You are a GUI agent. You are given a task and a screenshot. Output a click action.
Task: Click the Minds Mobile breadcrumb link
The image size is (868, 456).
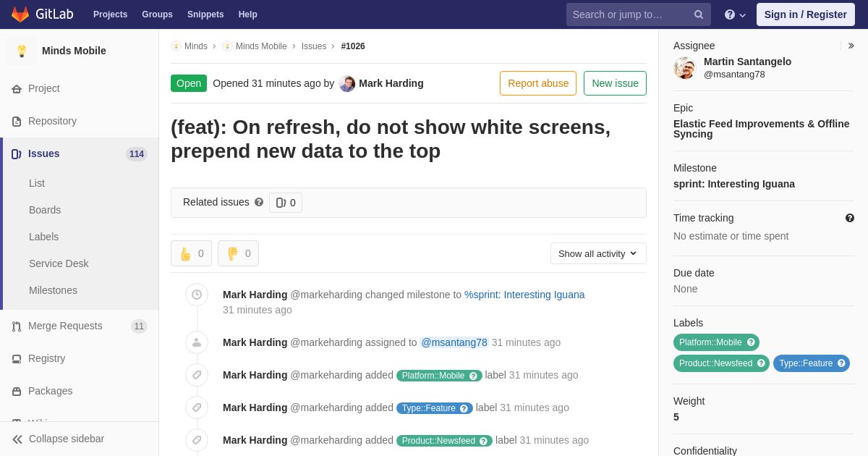tap(261, 46)
